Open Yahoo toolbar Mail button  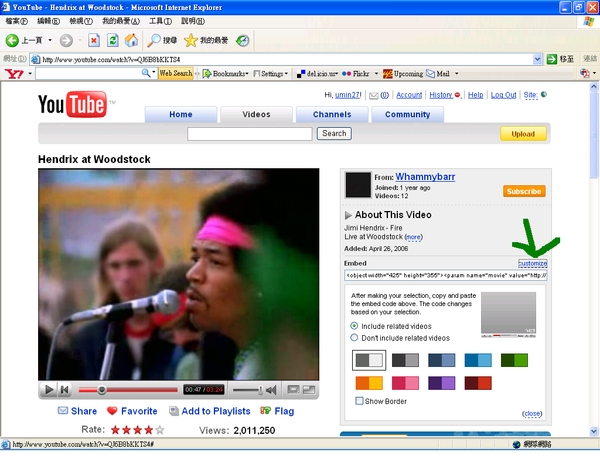click(x=438, y=73)
